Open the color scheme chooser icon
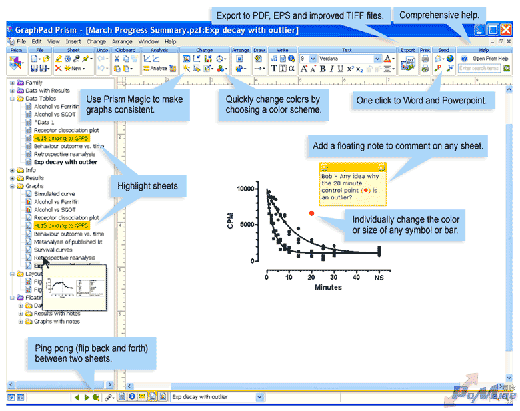Screen dimensions: 520x411 (x=221, y=68)
